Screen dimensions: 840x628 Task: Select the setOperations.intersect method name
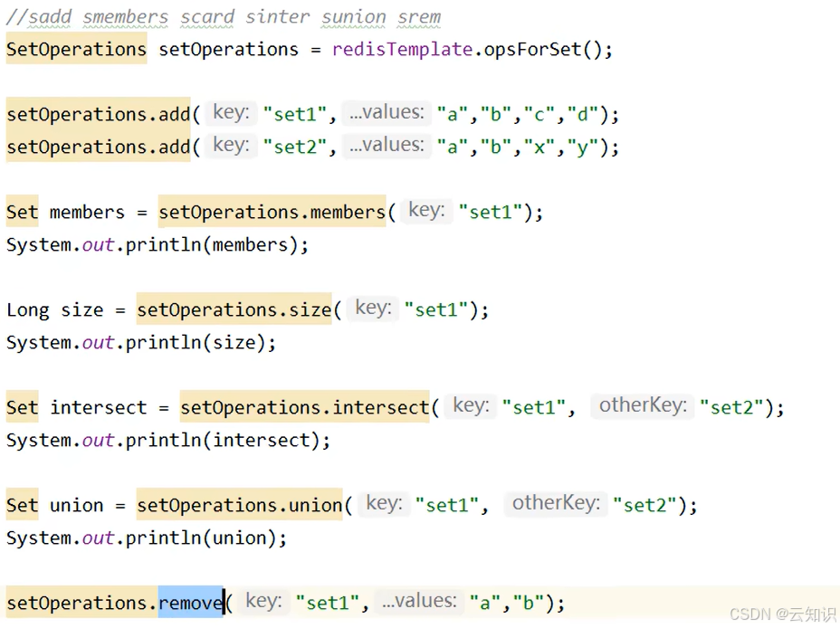click(303, 406)
